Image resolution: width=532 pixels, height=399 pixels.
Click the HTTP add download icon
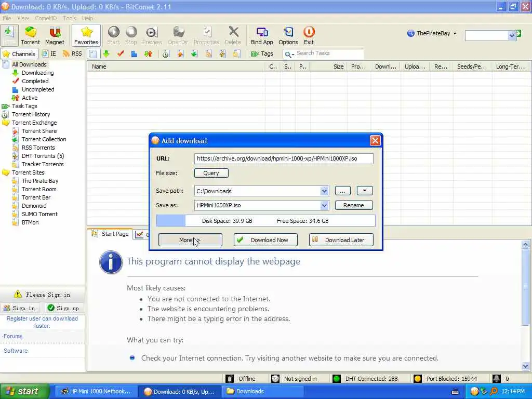pyautogui.click(x=9, y=36)
